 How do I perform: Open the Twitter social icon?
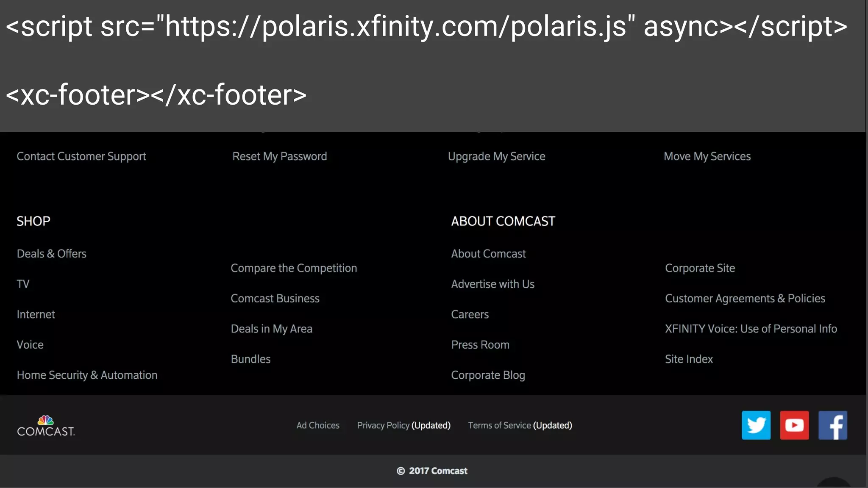click(756, 425)
